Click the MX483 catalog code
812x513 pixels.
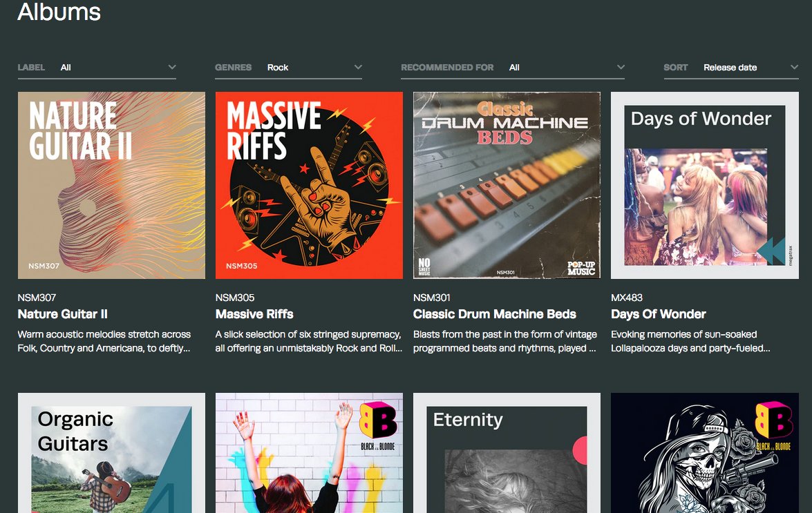pos(627,298)
